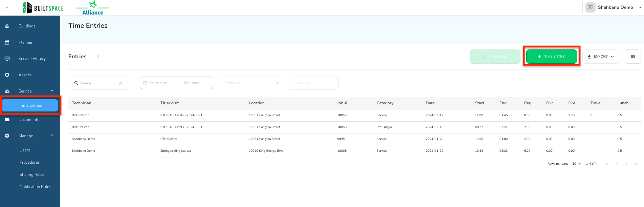Clear the search field with X icon
644x207 pixels.
coord(121,83)
